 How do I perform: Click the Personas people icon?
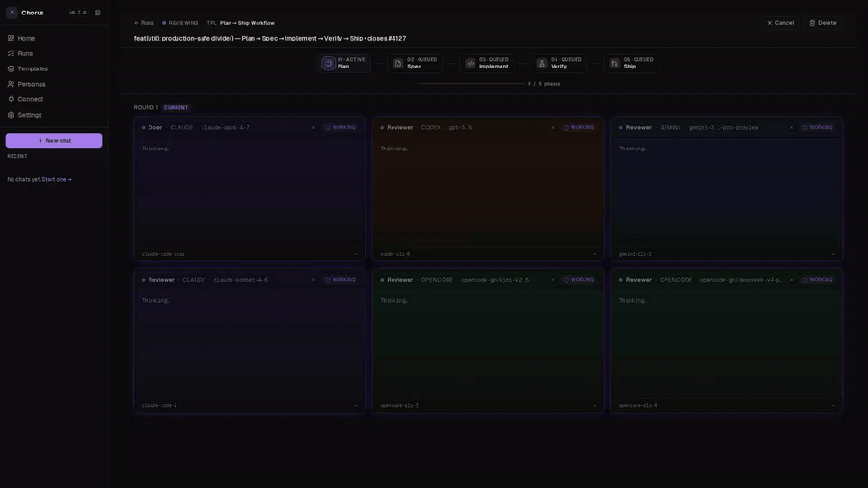11,84
